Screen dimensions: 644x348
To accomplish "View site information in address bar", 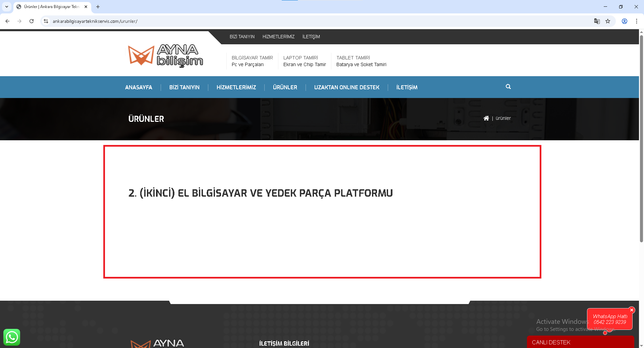I will pyautogui.click(x=46, y=21).
